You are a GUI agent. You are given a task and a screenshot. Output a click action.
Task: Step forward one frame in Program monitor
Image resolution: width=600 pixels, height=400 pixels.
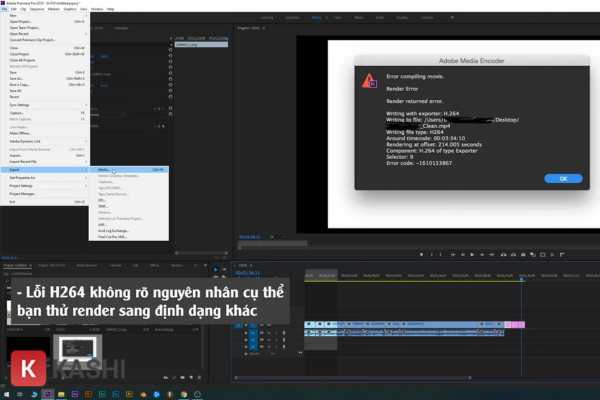coord(482,255)
